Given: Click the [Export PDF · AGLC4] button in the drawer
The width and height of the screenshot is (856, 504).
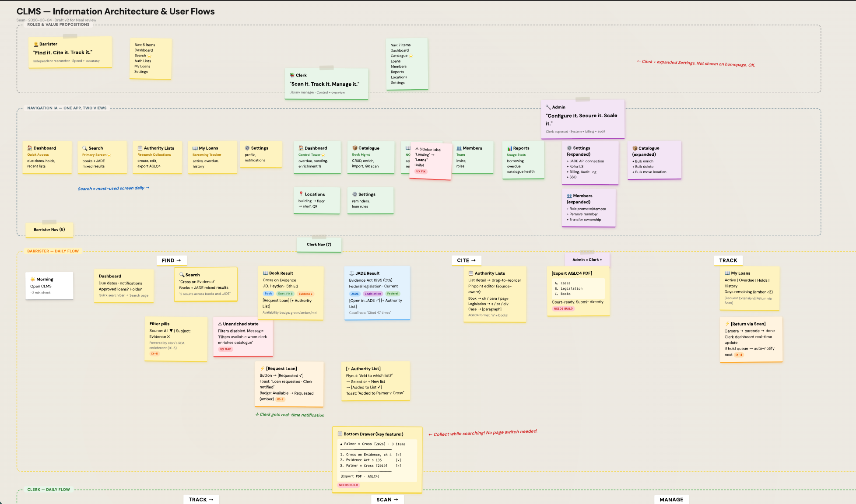Looking at the screenshot, I should click(x=359, y=476).
